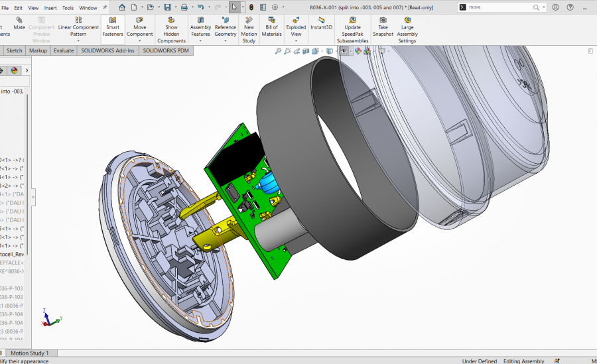597x364 pixels.
Task: Open the dropdown arrow next to the Open icon
Action: [158, 7]
